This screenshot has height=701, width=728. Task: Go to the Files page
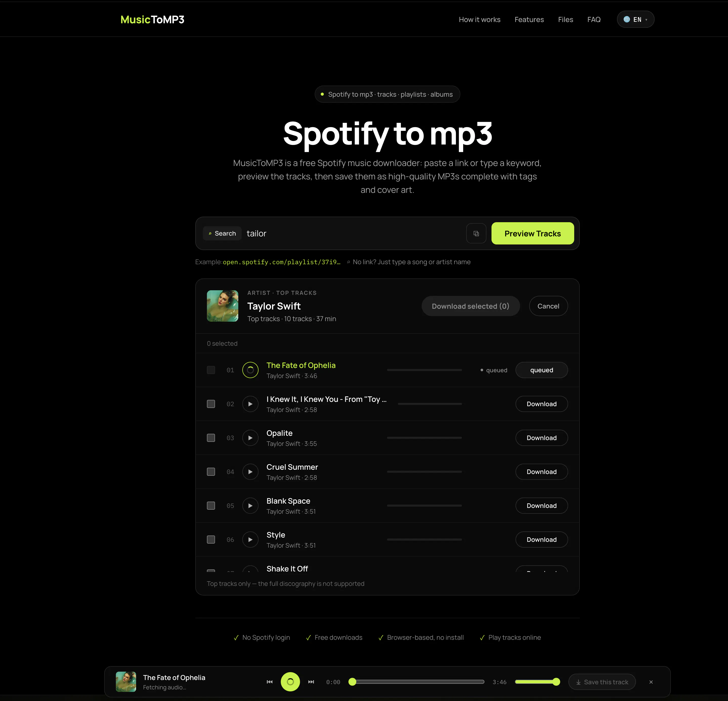click(565, 19)
